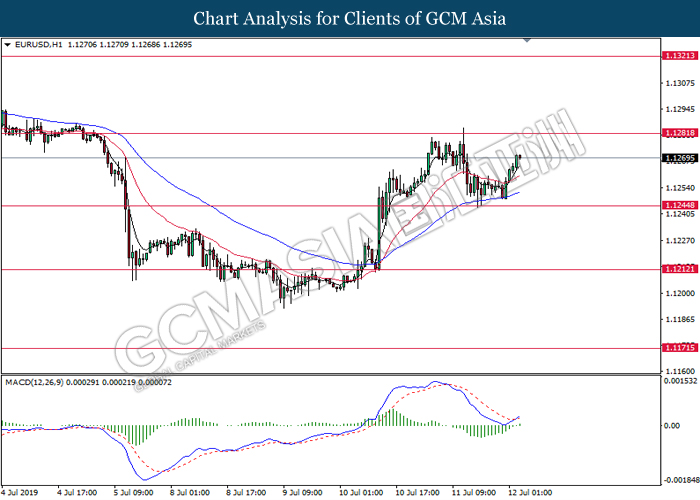
Task: Select the 1.11715 price level label
Action: click(679, 348)
